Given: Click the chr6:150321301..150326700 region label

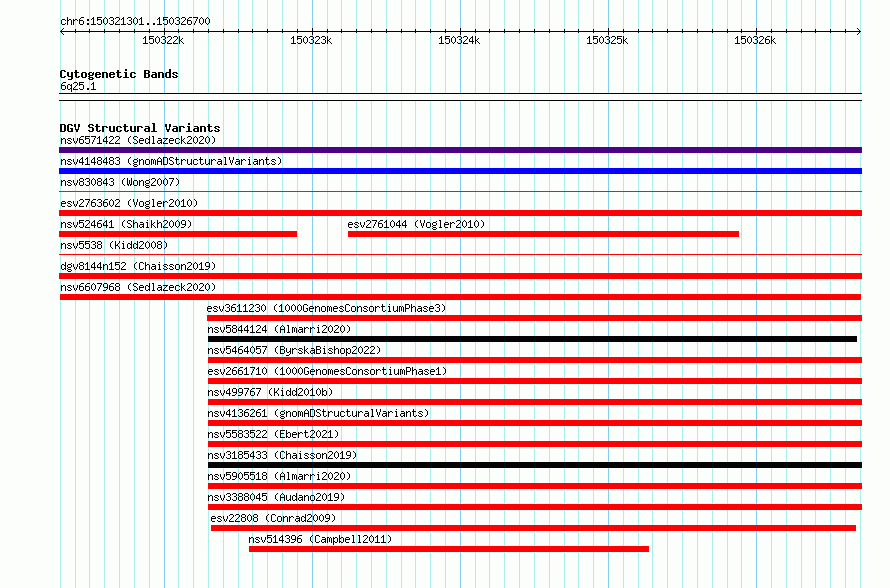Looking at the screenshot, I should (x=135, y=21).
